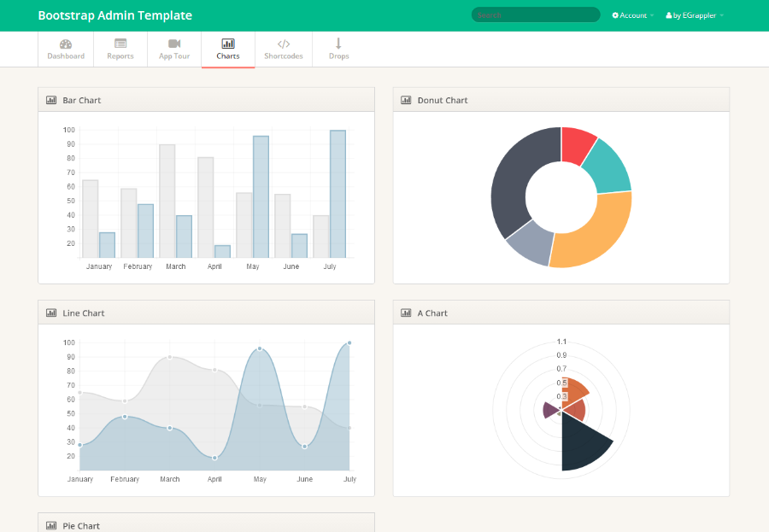Image resolution: width=769 pixels, height=532 pixels.
Task: Click the Donut Chart panel header icon
Action: tap(406, 100)
